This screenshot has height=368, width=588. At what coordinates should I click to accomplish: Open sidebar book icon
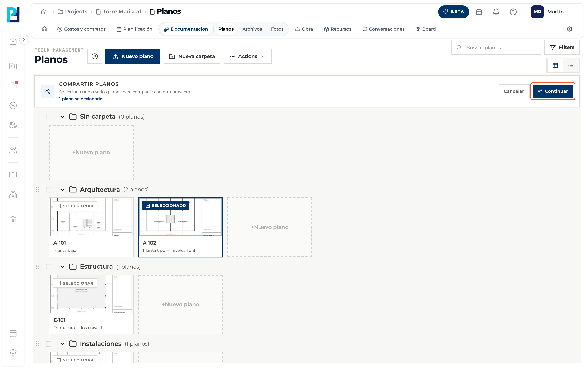click(13, 175)
